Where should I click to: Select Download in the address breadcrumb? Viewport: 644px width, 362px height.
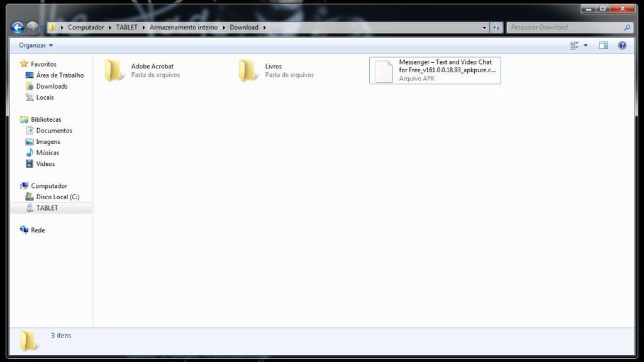coord(244,27)
